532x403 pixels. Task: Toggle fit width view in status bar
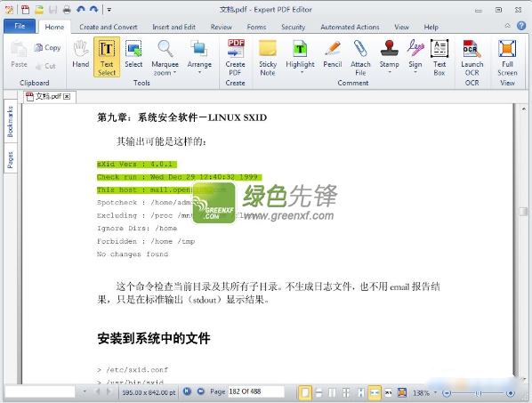pyautogui.click(x=375, y=393)
